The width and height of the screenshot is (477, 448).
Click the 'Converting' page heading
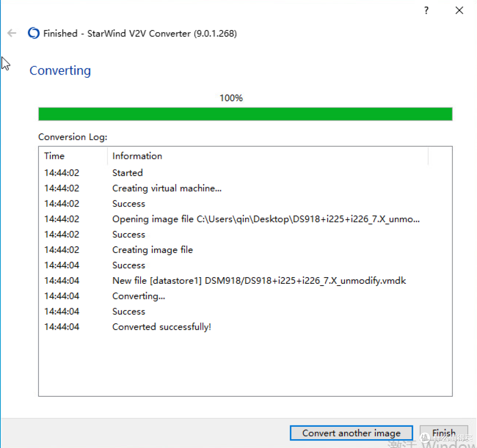60,71
